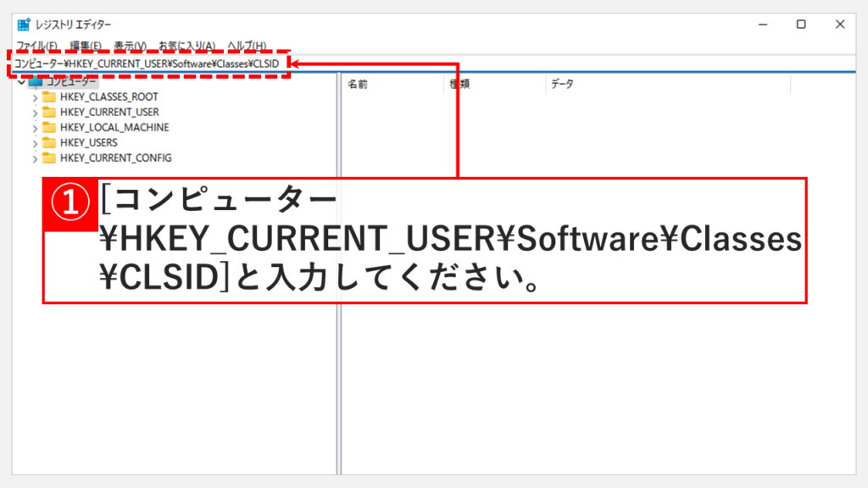Minimize the Registry Editor window
Image resolution: width=868 pixels, height=488 pixels.
pos(763,25)
